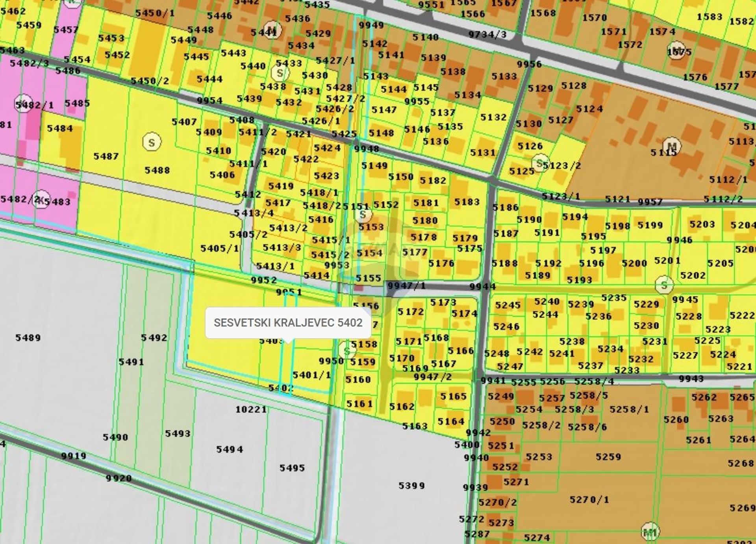Screen dimensions: 756x544
Task: Select road parcel label 9920
Action: point(119,478)
